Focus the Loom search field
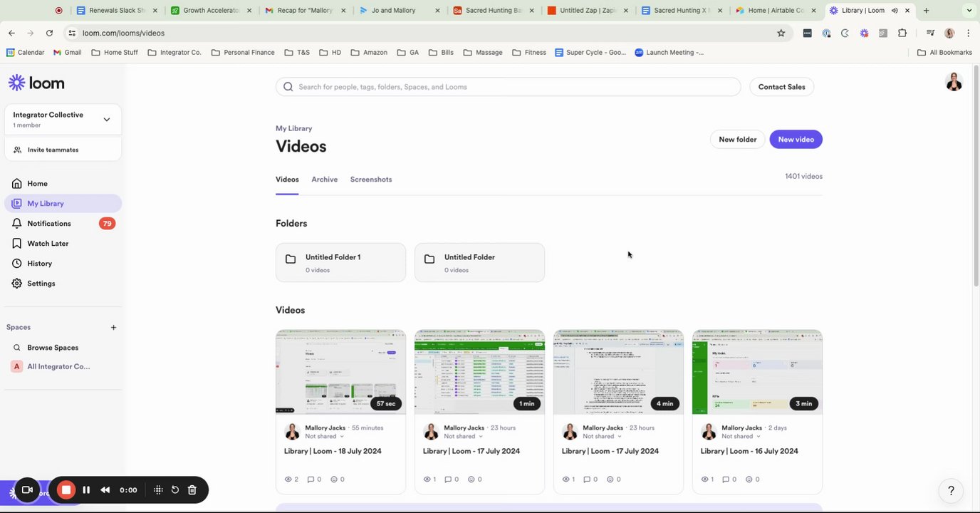The height and width of the screenshot is (513, 980). [508, 87]
